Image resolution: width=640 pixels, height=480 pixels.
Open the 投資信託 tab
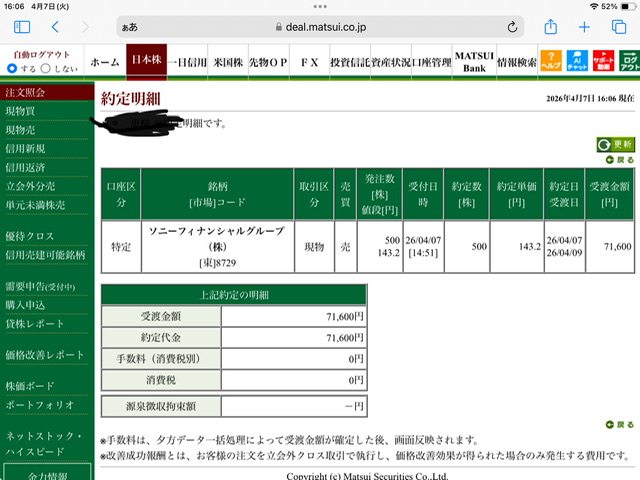350,62
